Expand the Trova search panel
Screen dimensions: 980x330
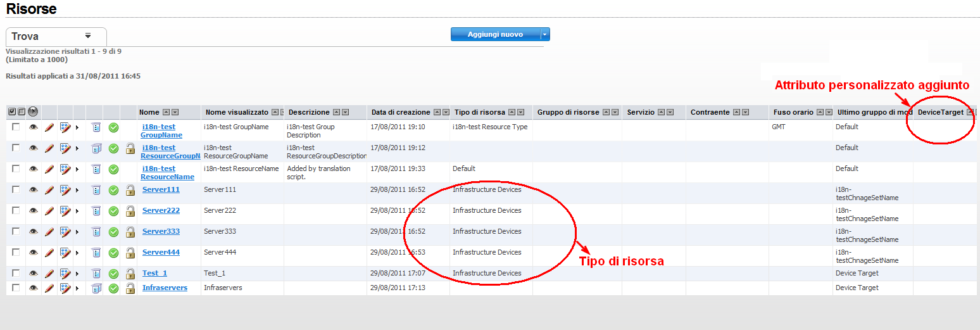pyautogui.click(x=88, y=35)
